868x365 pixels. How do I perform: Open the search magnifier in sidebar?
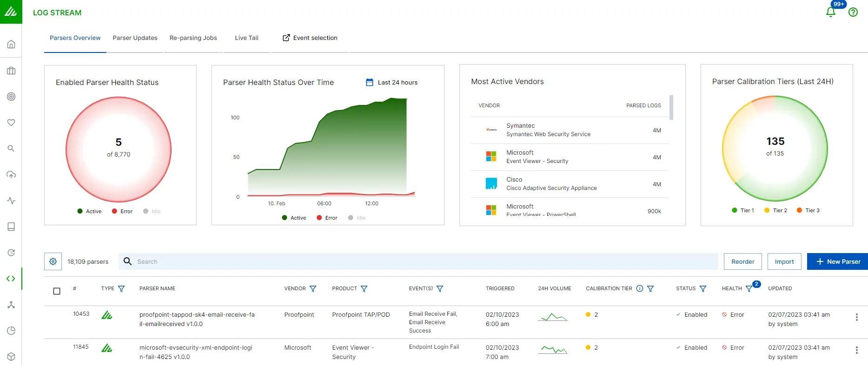11,149
